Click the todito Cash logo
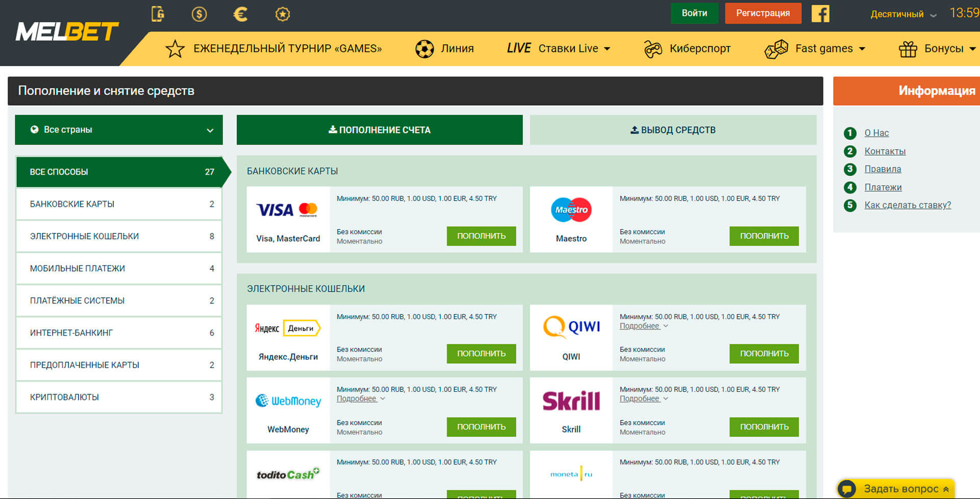This screenshot has height=499, width=980. point(288,474)
